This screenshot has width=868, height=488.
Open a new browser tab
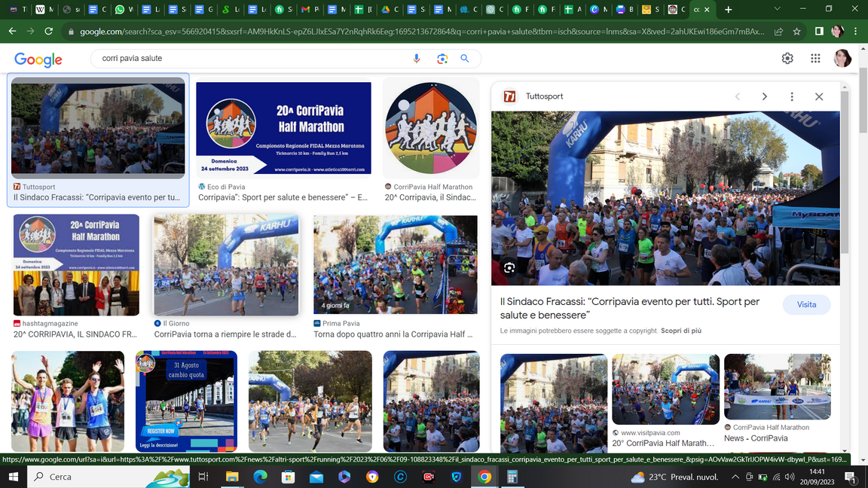tap(729, 9)
